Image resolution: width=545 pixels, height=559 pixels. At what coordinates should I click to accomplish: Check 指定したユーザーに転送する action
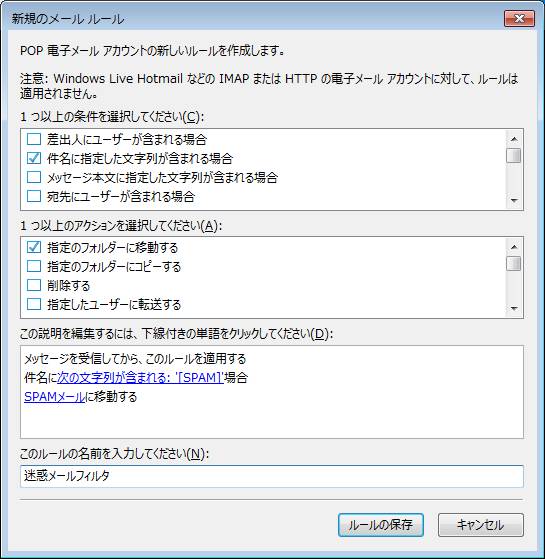(34, 304)
